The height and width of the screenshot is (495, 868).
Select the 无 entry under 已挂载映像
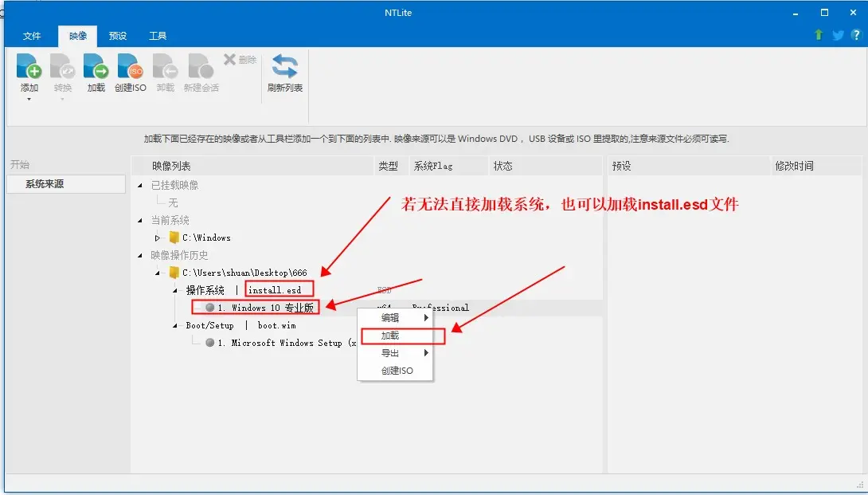point(174,203)
